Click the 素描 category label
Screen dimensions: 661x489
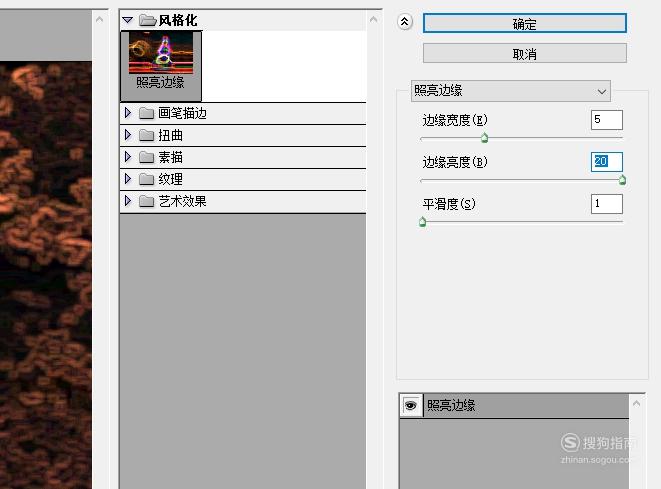click(x=170, y=157)
